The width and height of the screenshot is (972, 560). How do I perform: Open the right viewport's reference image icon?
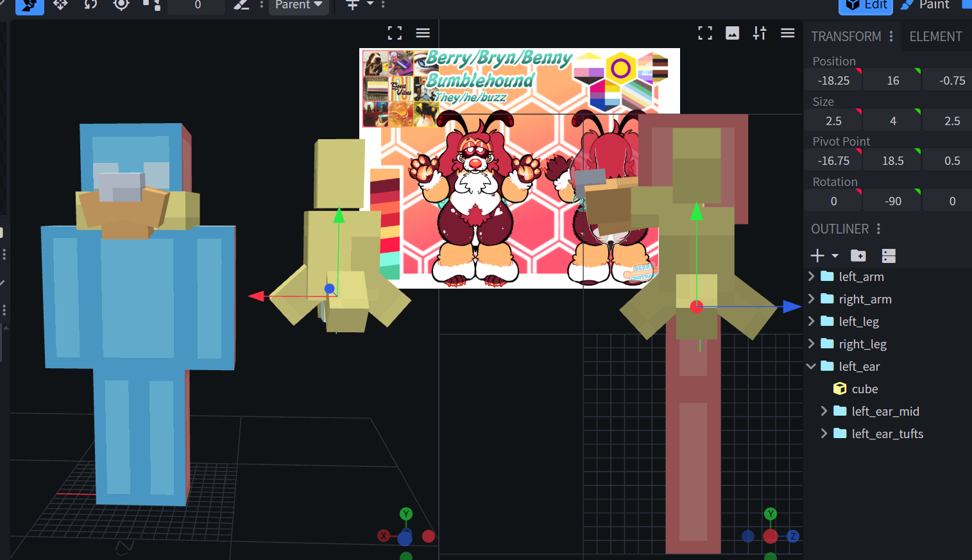[732, 33]
